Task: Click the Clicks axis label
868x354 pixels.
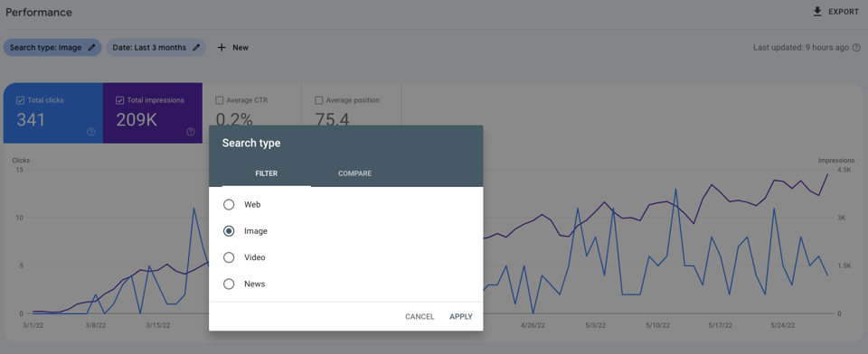Action: click(x=21, y=161)
